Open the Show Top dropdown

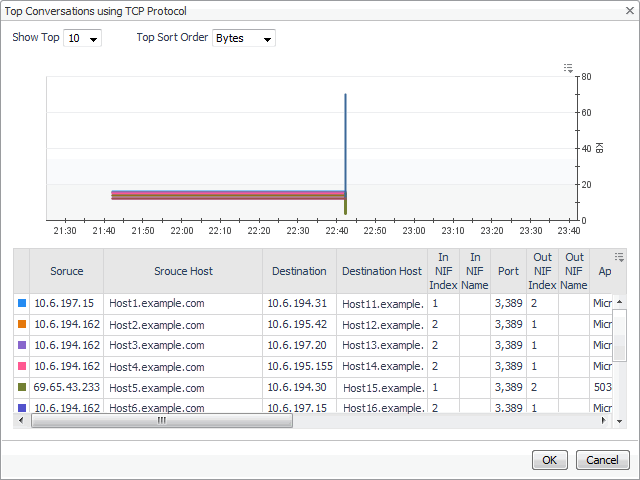[x=82, y=38]
